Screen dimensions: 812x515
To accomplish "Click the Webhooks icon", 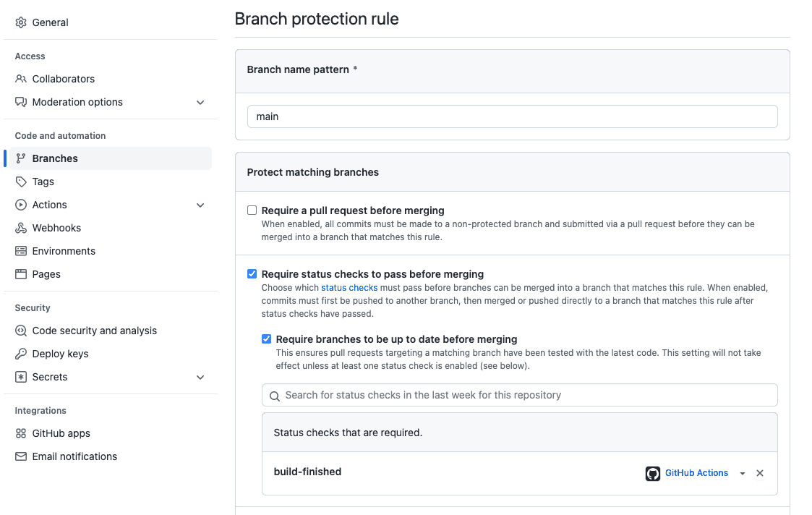I will (21, 228).
